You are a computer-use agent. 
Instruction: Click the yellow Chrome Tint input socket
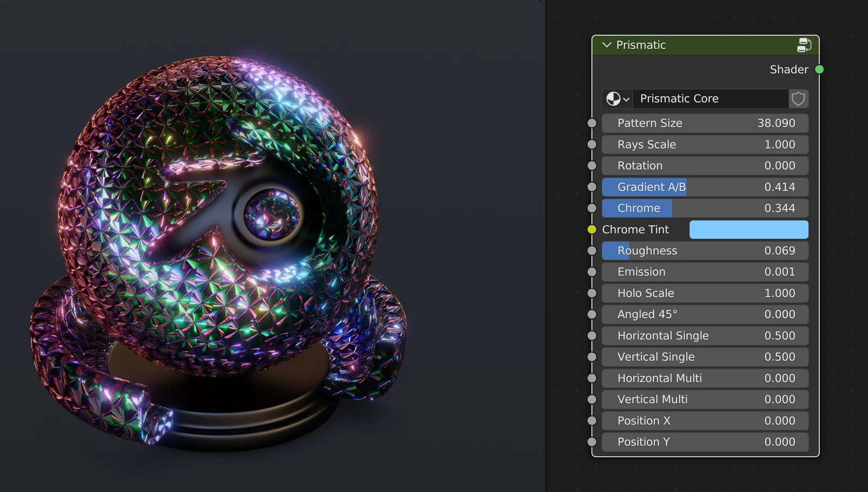(x=591, y=229)
